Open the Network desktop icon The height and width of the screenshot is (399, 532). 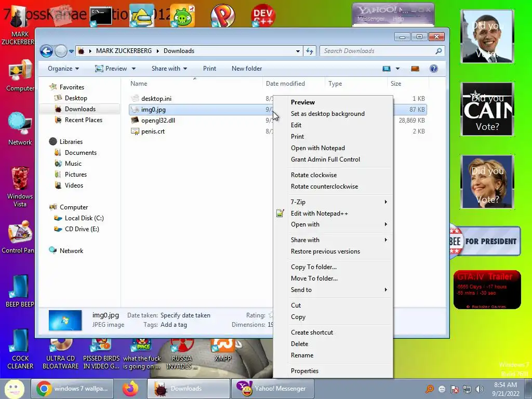(x=20, y=129)
